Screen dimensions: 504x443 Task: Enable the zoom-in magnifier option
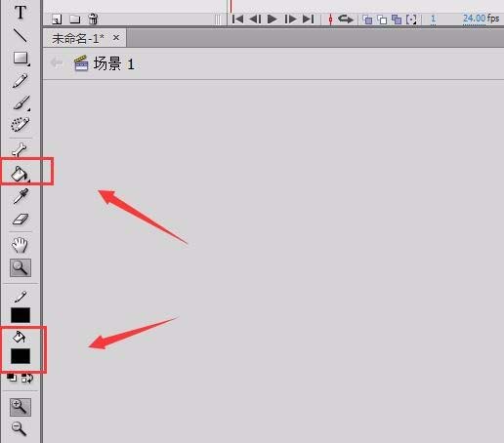tap(21, 407)
